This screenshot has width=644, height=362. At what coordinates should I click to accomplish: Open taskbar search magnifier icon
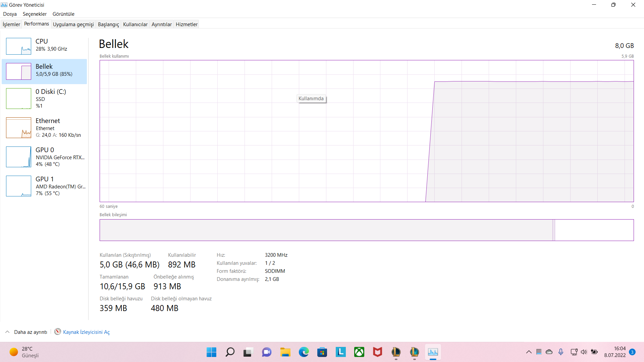pyautogui.click(x=230, y=352)
